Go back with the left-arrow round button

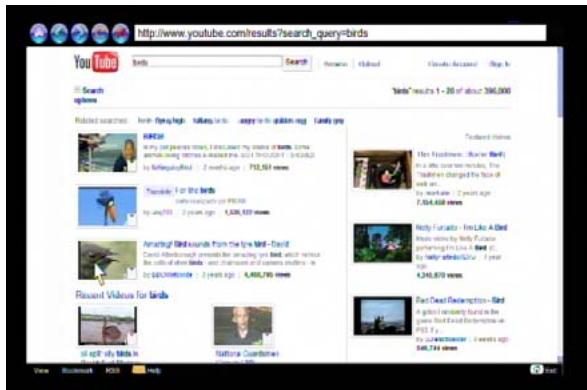coord(59,33)
